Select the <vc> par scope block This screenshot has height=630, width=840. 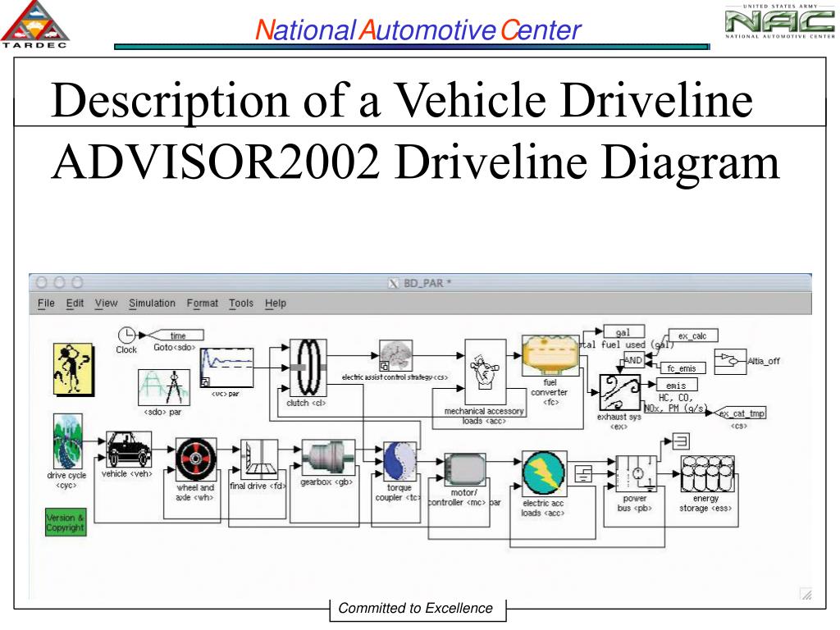tap(226, 368)
